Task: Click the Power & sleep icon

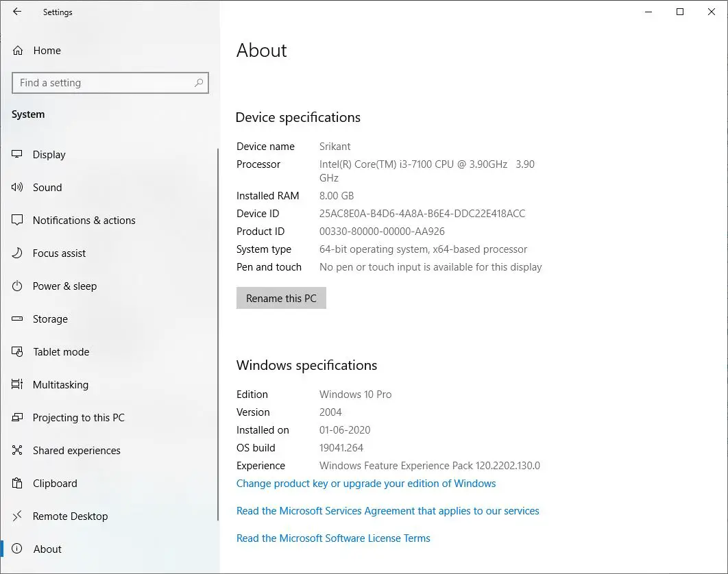Action: point(17,286)
